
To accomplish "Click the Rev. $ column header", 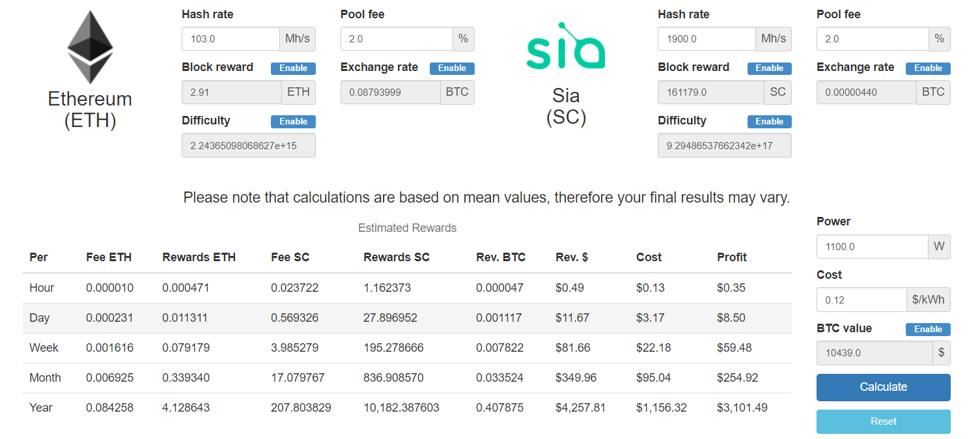I will tap(572, 257).
